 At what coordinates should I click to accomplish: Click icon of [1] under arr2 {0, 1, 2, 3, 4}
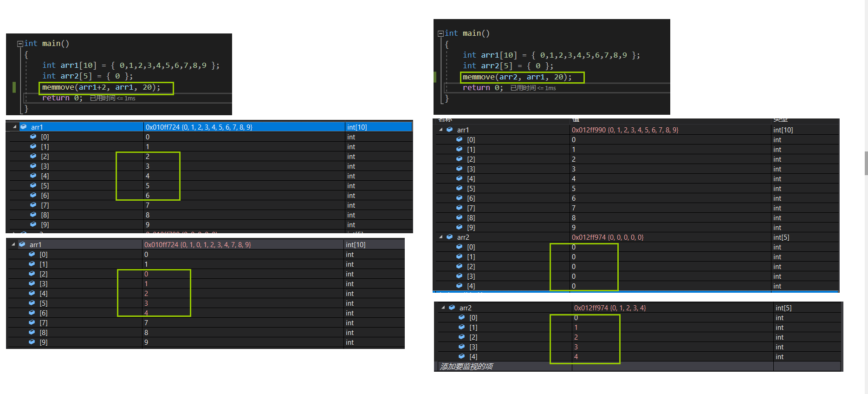tap(461, 327)
